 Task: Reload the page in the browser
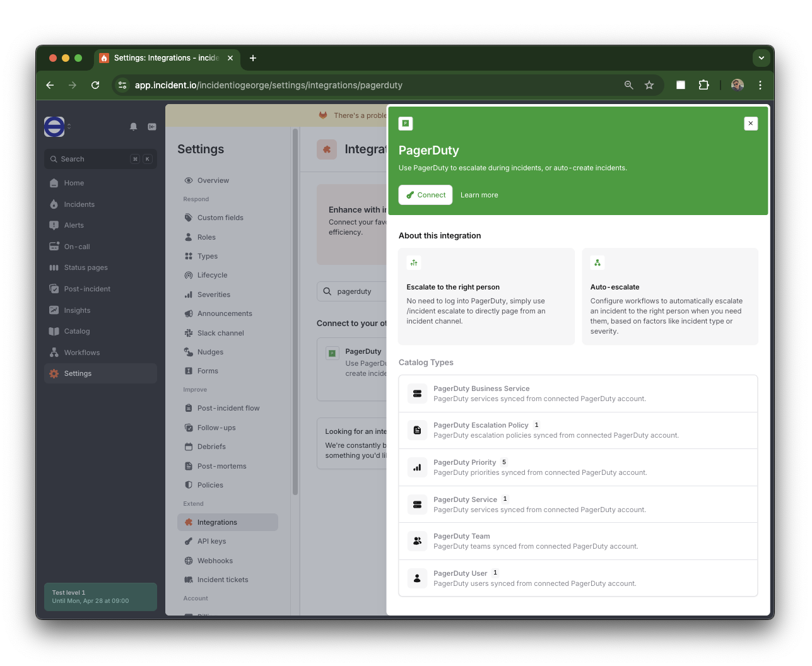pyautogui.click(x=95, y=85)
